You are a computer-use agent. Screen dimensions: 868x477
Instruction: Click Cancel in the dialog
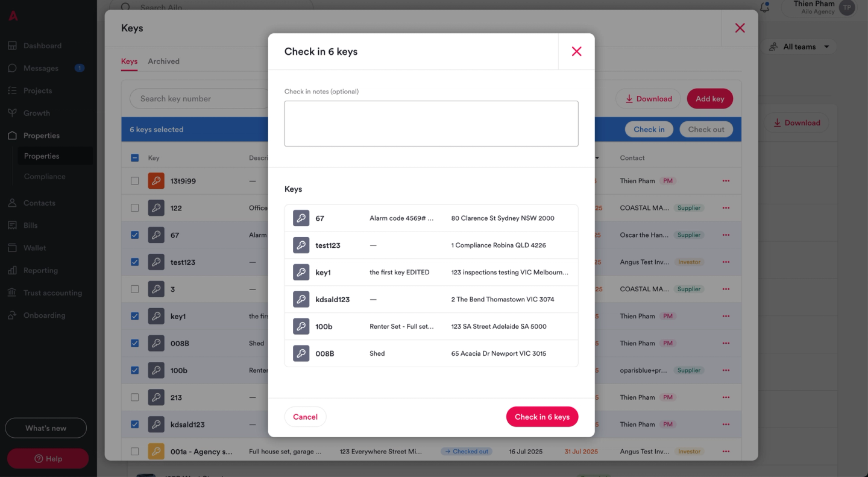pos(305,417)
